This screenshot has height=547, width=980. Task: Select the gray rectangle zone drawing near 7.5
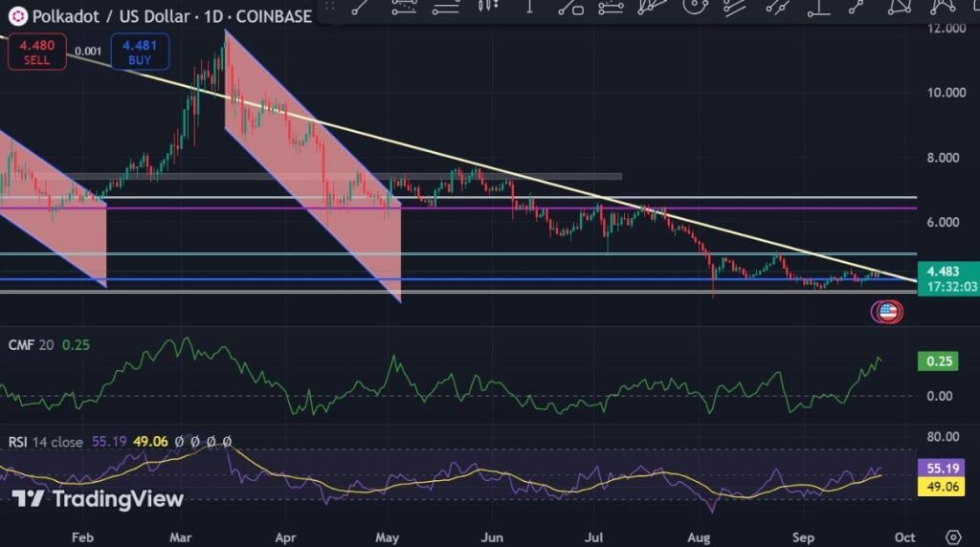[x=328, y=177]
